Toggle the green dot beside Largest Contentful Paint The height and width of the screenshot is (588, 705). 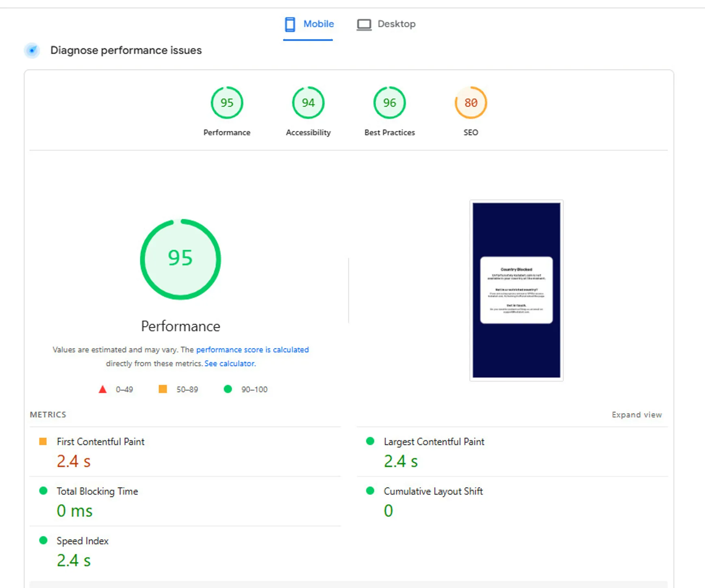(x=370, y=441)
